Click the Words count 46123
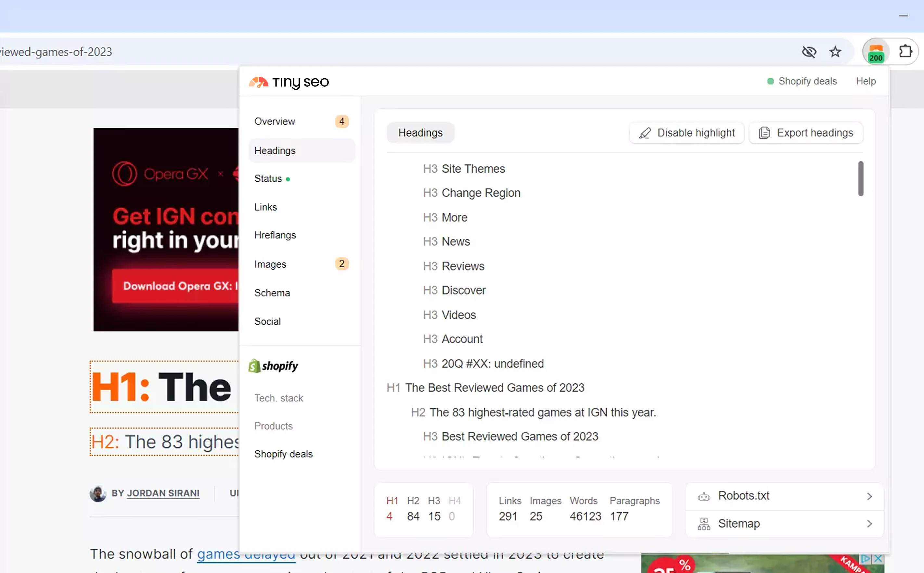 (585, 516)
